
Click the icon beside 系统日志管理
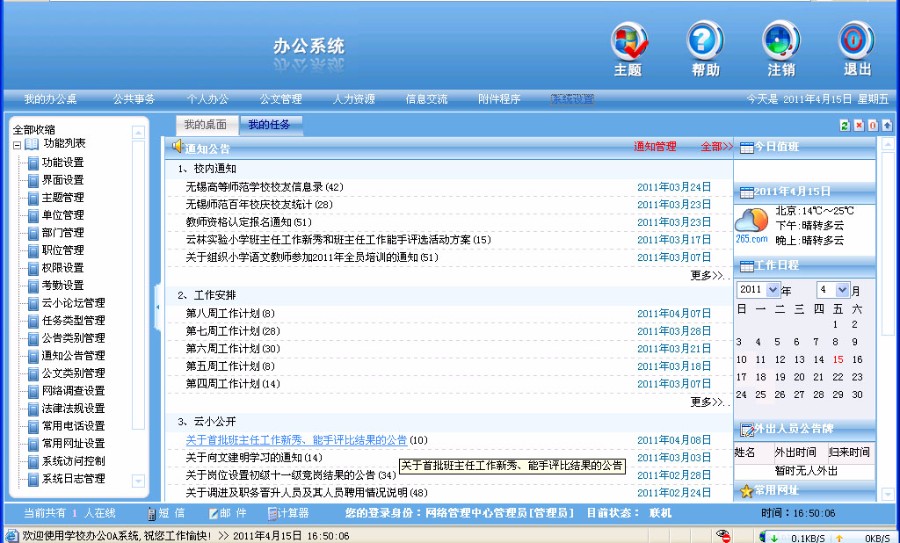point(34,479)
